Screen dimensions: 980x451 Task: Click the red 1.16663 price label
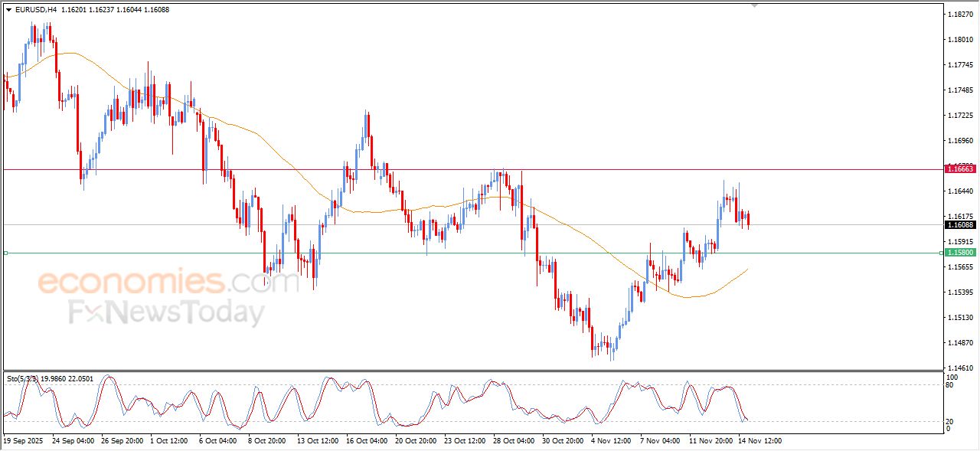pyautogui.click(x=960, y=168)
